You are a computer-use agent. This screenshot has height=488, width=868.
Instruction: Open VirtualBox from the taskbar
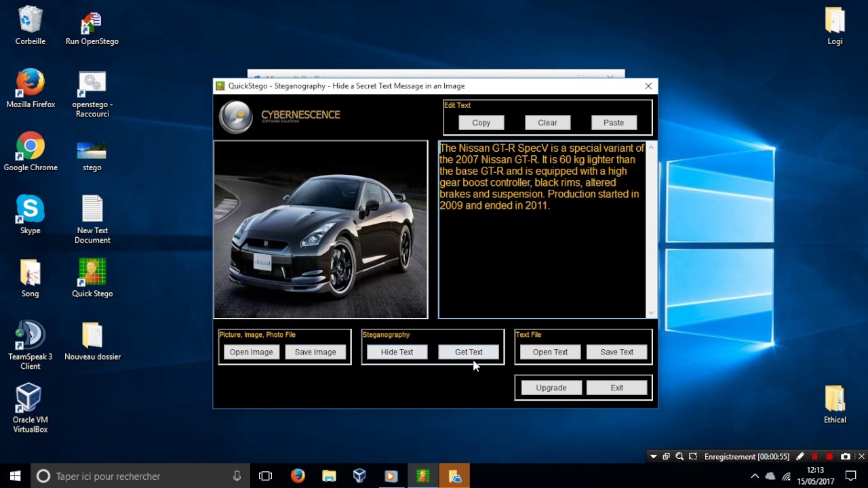click(359, 476)
